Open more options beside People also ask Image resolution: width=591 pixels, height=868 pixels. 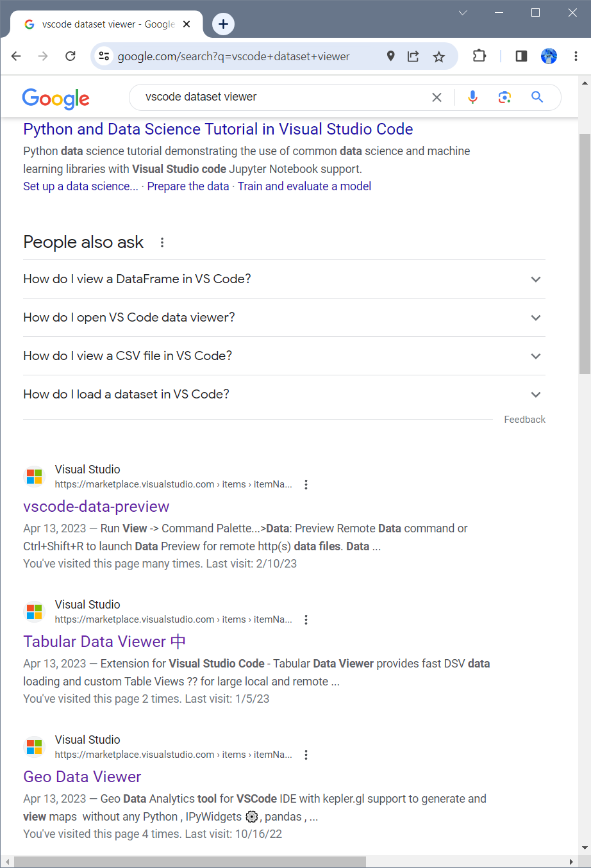162,242
